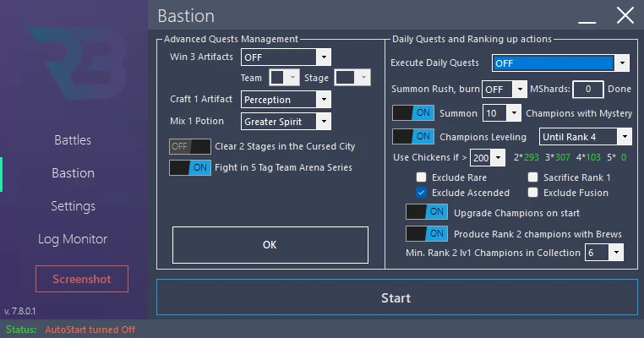
Task: Toggle Produce Rank 2 champions with Brews
Action: (x=426, y=234)
